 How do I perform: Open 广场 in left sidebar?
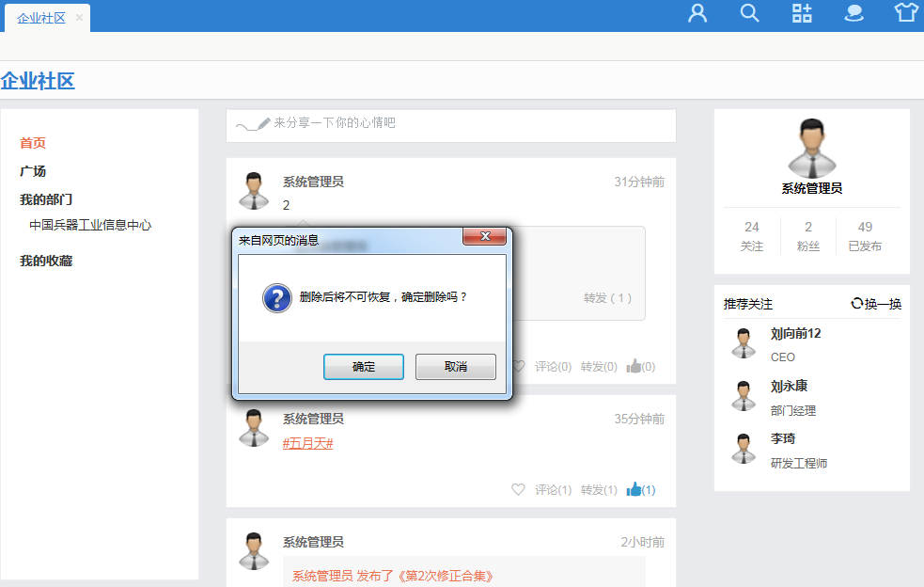pyautogui.click(x=33, y=171)
